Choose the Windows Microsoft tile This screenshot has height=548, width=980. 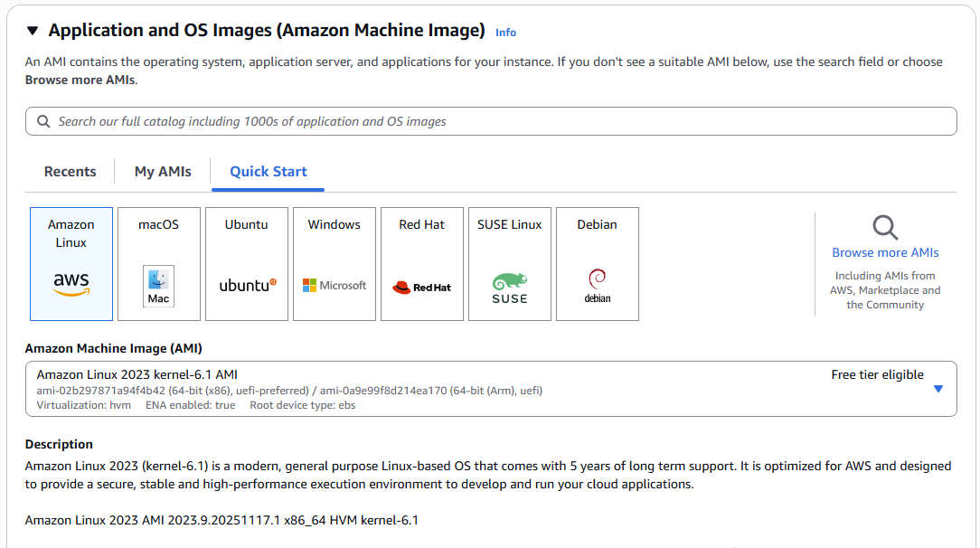pyautogui.click(x=335, y=264)
